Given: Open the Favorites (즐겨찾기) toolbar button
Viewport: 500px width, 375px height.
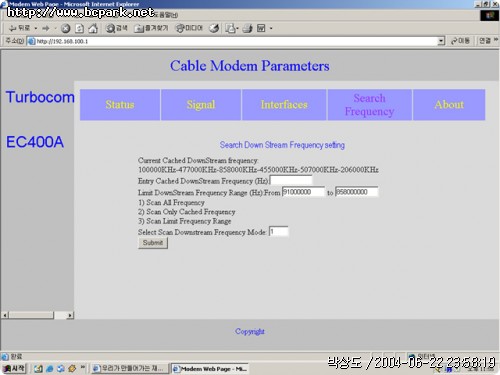Looking at the screenshot, I should click(151, 29).
